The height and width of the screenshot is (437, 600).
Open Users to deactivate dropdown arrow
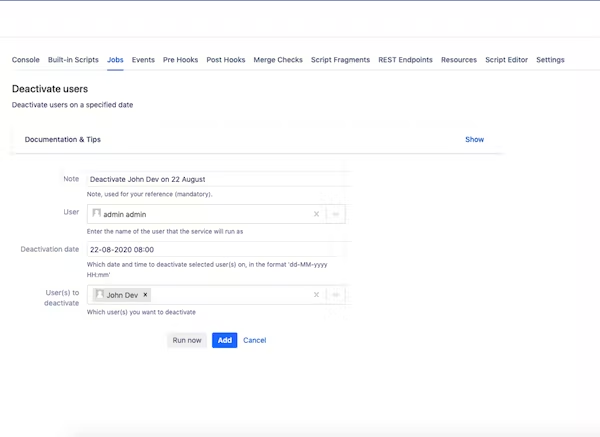(x=336, y=295)
